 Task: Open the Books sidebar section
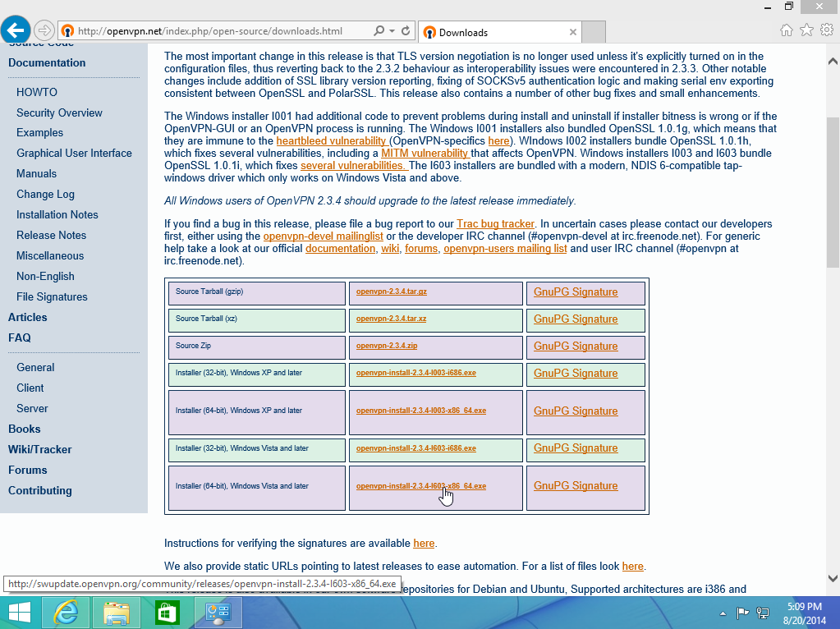point(24,429)
